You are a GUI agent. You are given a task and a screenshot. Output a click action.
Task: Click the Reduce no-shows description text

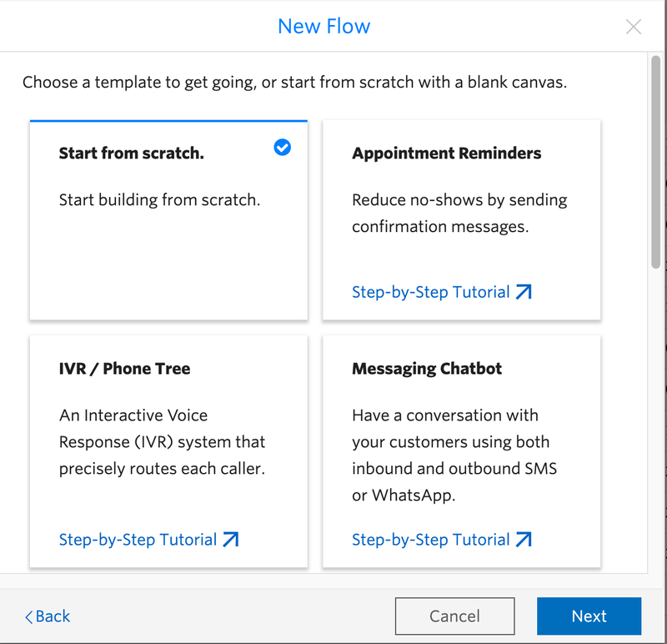click(x=461, y=213)
